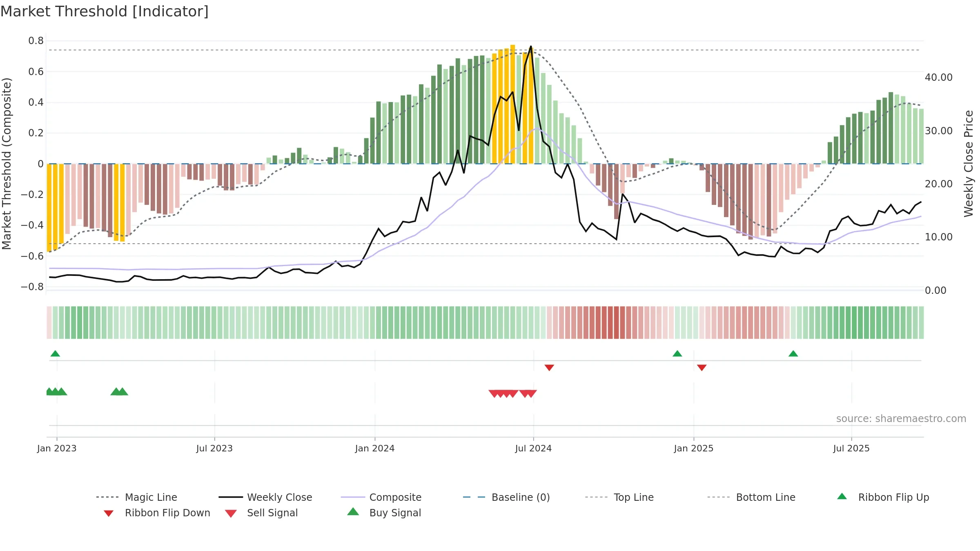The image size is (980, 551).
Task: Click the 0.6 left axis label
Action: [x=36, y=72]
